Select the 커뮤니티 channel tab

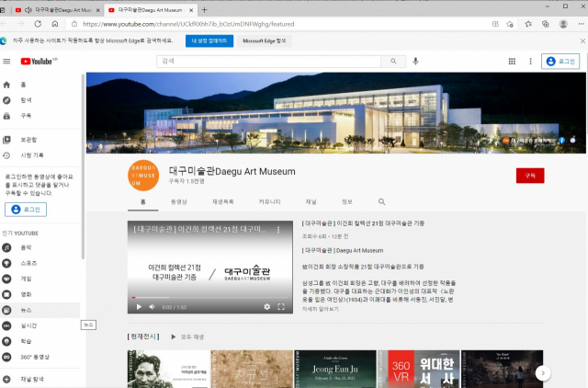(269, 202)
